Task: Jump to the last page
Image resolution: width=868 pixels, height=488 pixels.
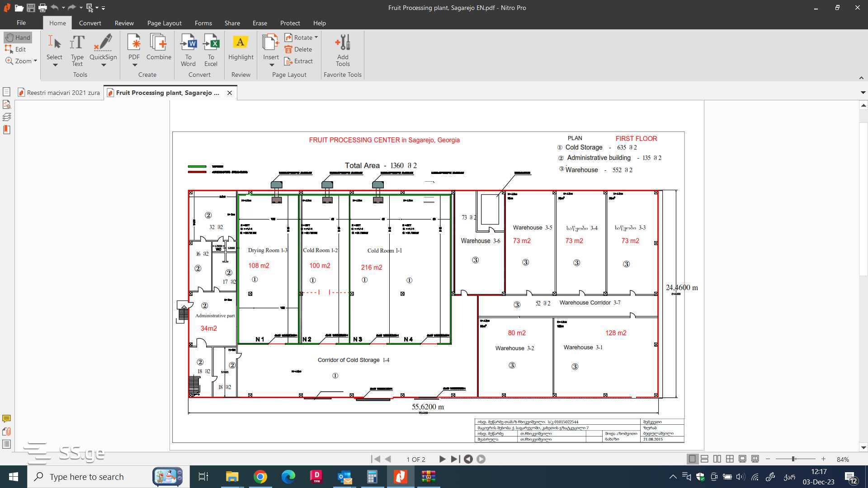Action: click(455, 459)
